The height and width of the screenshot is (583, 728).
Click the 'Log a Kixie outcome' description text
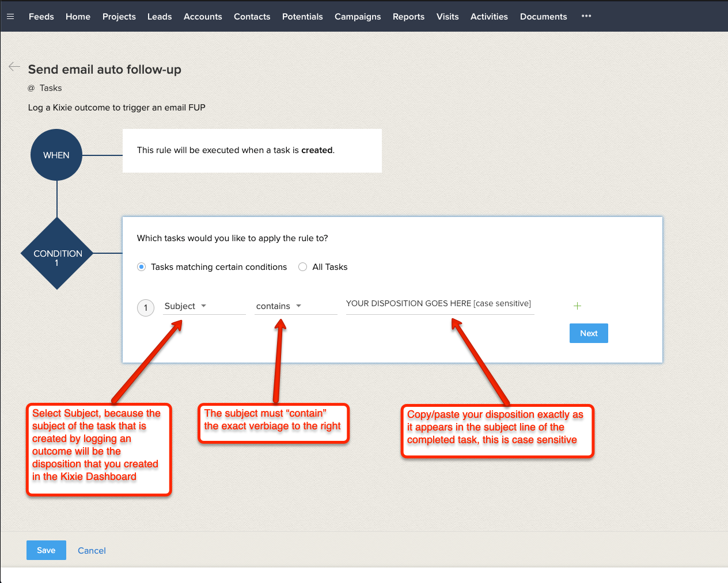coord(117,108)
